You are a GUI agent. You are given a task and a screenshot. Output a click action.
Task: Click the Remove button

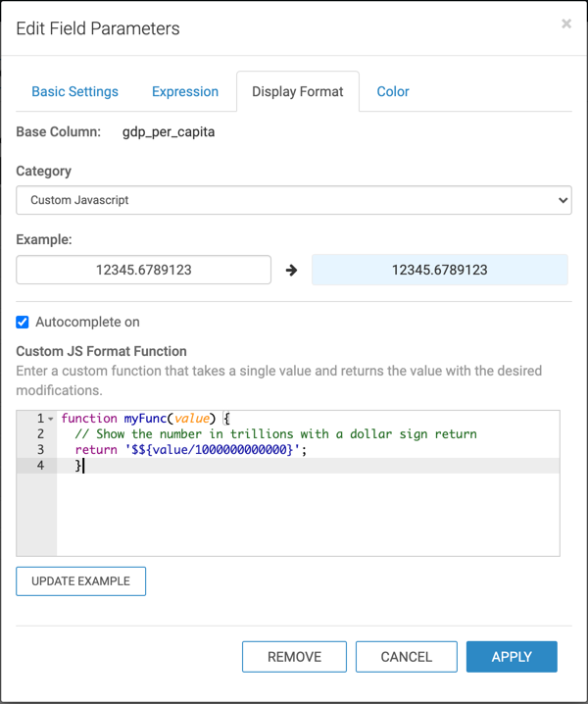(294, 657)
